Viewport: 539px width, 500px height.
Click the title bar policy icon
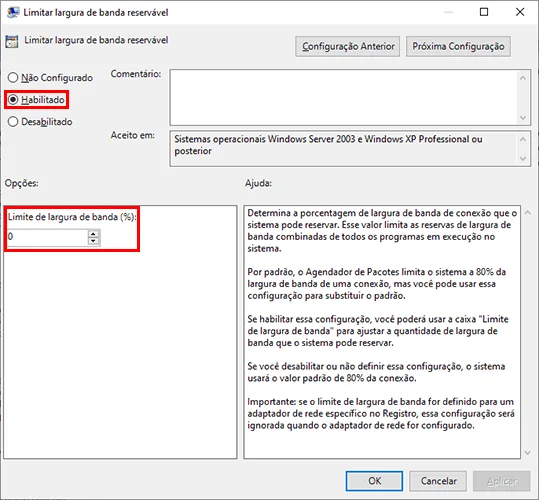pyautogui.click(x=13, y=12)
